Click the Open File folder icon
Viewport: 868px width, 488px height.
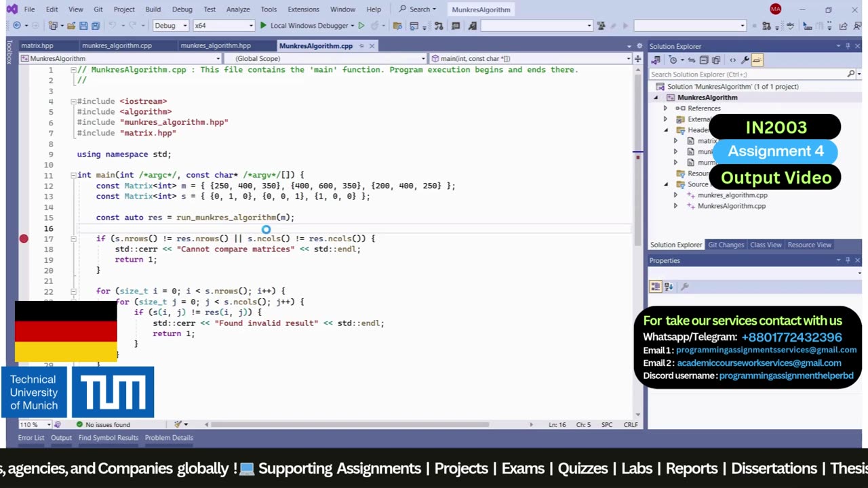[70, 26]
